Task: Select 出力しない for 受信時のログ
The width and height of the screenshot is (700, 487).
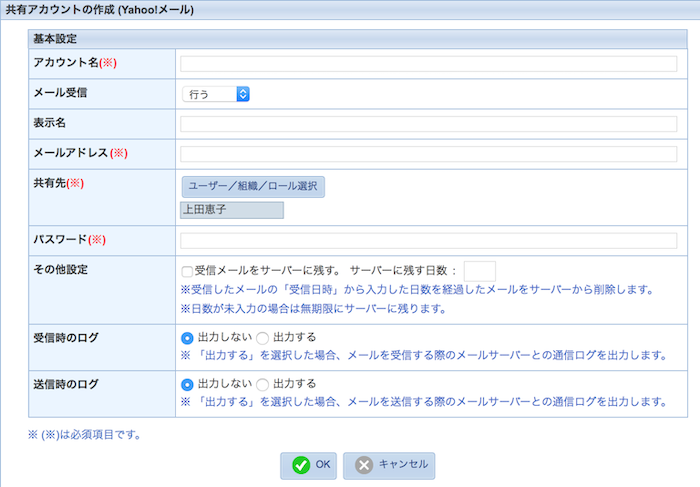Action: (x=187, y=338)
